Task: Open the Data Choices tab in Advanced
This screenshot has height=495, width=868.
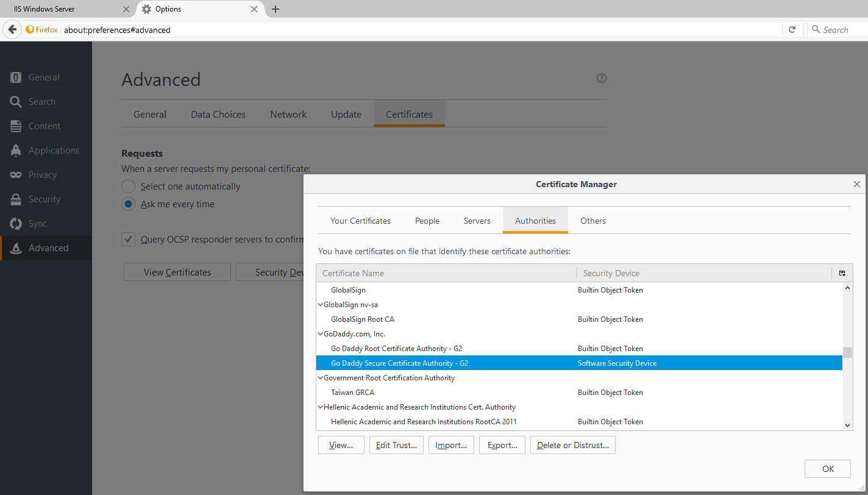Action: click(218, 114)
